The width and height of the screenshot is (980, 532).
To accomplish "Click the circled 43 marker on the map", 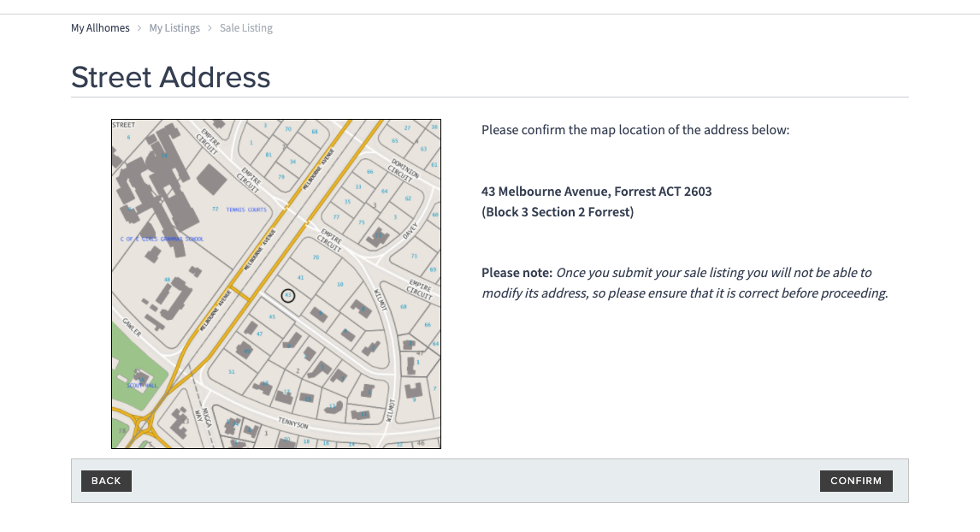I will (287, 295).
